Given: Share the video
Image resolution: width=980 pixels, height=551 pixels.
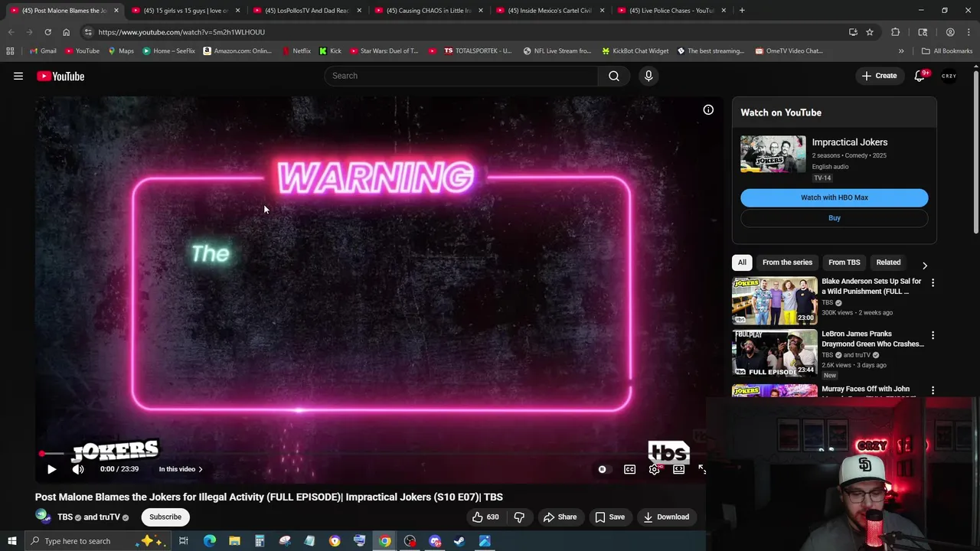Looking at the screenshot, I should click(560, 517).
